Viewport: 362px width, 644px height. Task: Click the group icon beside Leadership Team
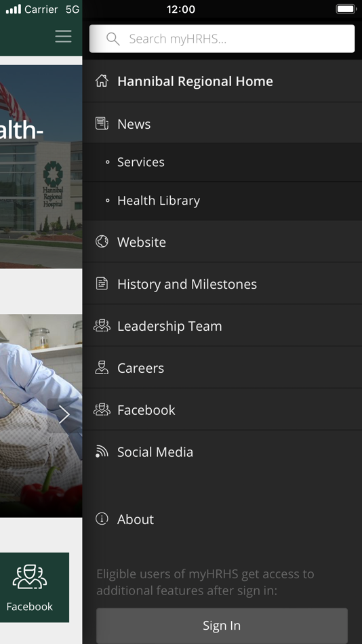pyautogui.click(x=102, y=325)
